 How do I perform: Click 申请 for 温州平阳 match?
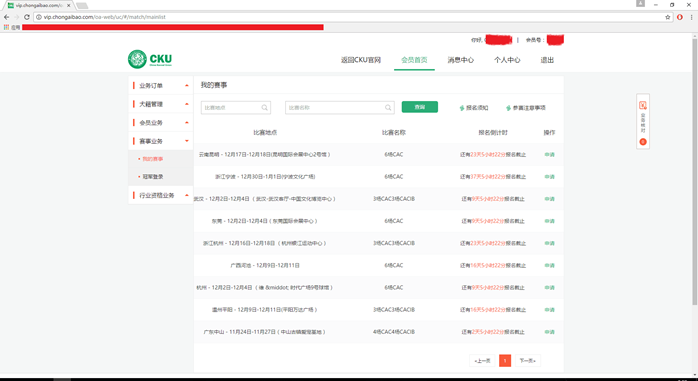(x=550, y=310)
